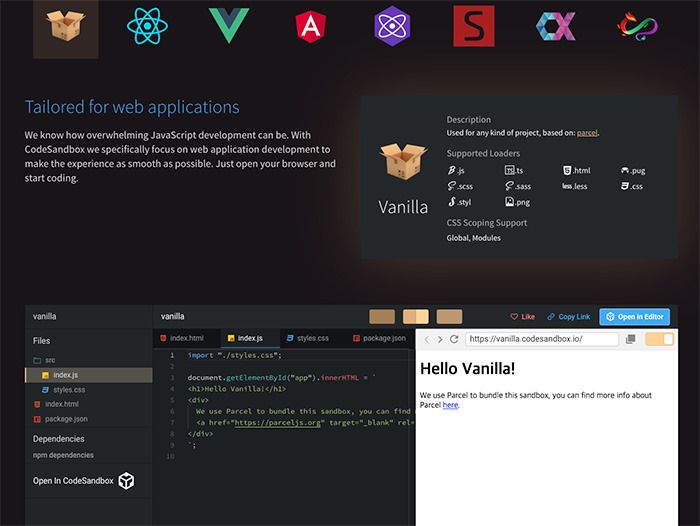Open the package.json tab
This screenshot has width=700, height=526.
pyautogui.click(x=379, y=338)
